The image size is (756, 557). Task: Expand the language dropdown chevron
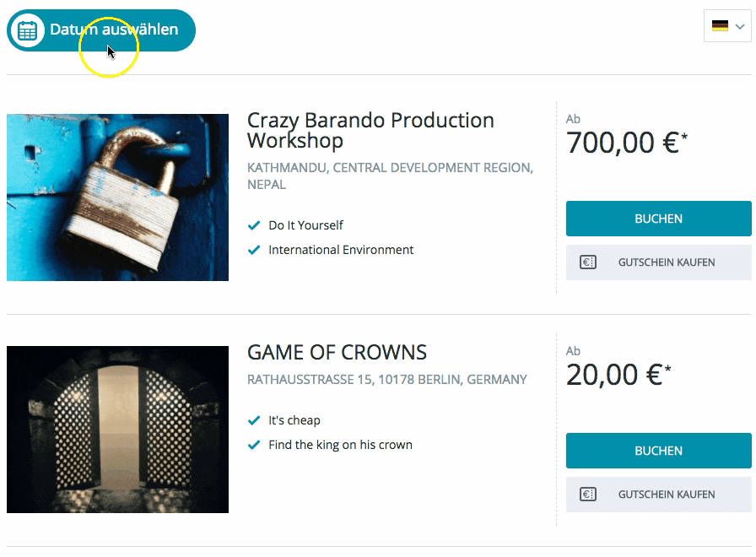tap(740, 26)
